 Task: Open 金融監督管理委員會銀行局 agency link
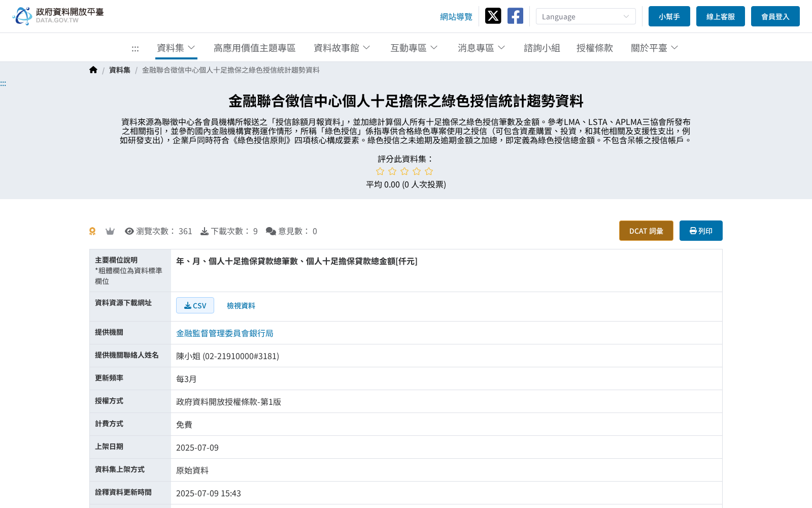(225, 333)
